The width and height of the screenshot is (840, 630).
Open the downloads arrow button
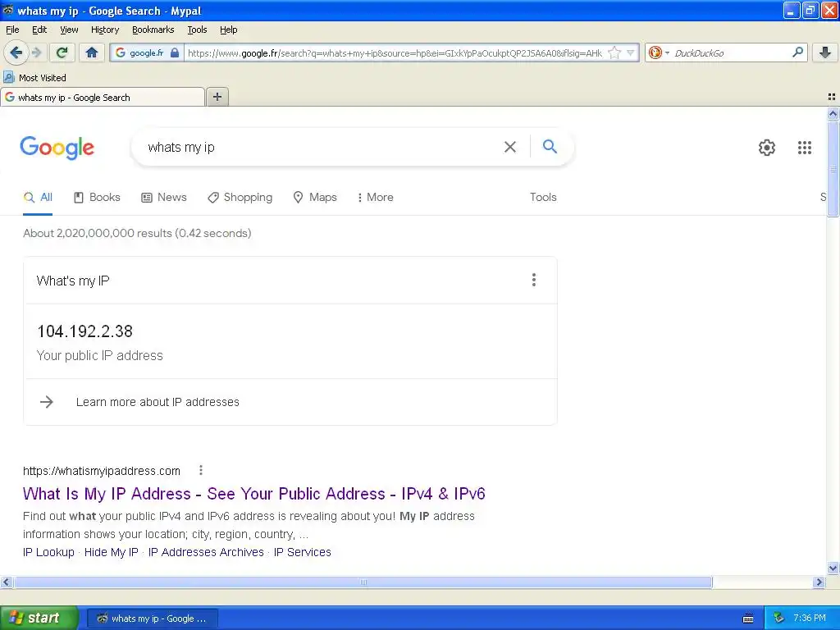click(x=825, y=52)
